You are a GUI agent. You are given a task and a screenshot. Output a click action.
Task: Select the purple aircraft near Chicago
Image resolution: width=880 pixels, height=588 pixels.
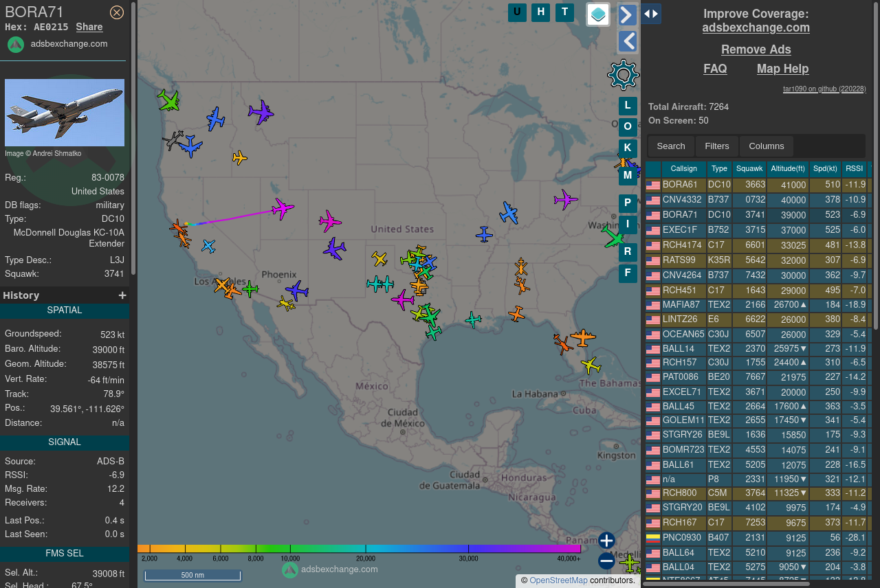click(566, 200)
